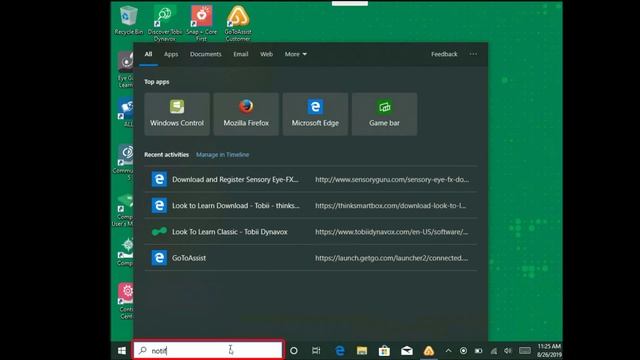Click the Edge icon beside GoToAssist activity
This screenshot has width=640, height=360.
tap(159, 258)
